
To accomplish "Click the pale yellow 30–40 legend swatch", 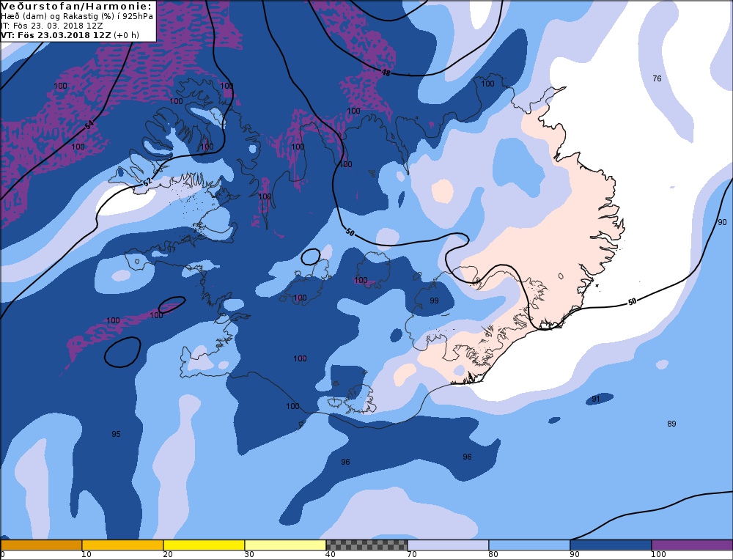I will [285, 545].
